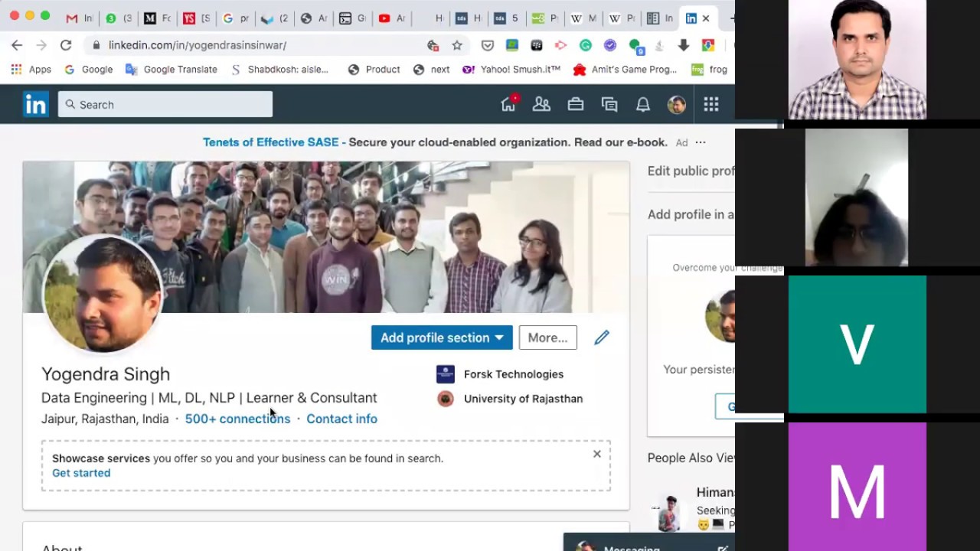Open the Google Translate bookmark

pos(171,69)
